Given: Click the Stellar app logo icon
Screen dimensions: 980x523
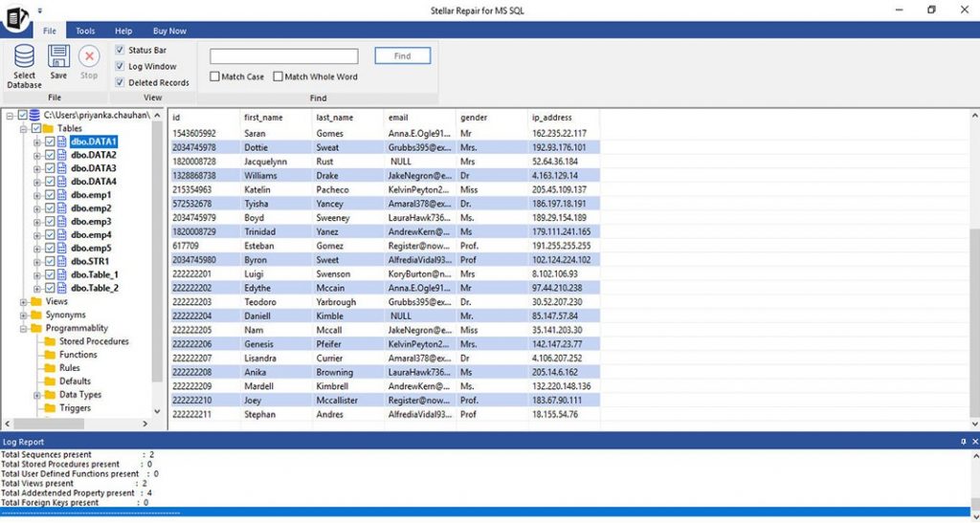Looking at the screenshot, I should [14, 19].
